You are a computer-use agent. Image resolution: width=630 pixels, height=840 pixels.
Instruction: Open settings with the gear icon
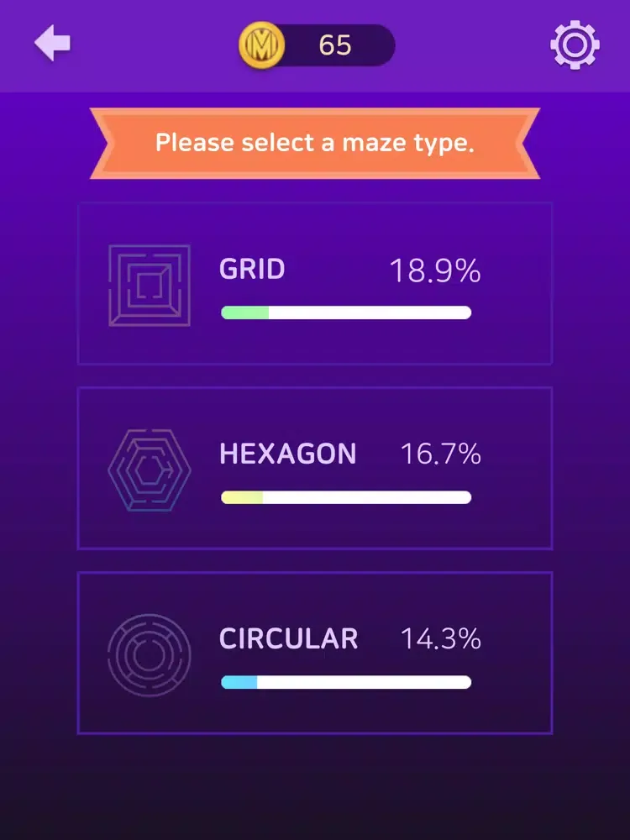[x=575, y=45]
